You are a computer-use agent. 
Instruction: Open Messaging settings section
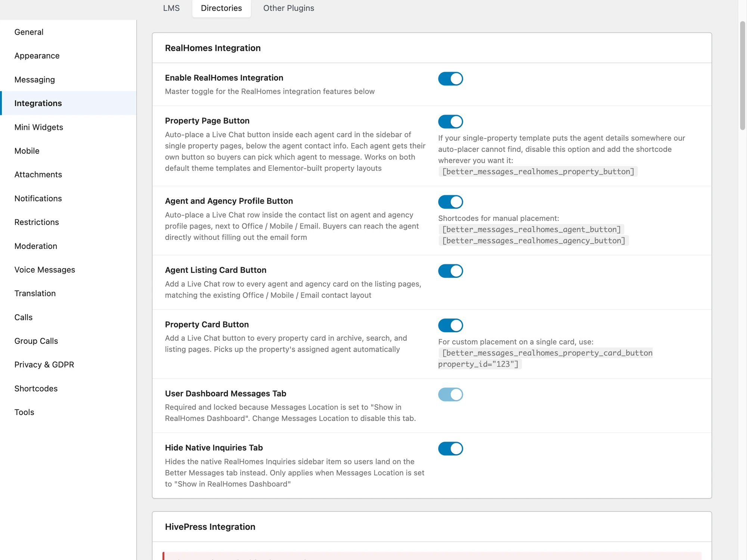pyautogui.click(x=68, y=80)
